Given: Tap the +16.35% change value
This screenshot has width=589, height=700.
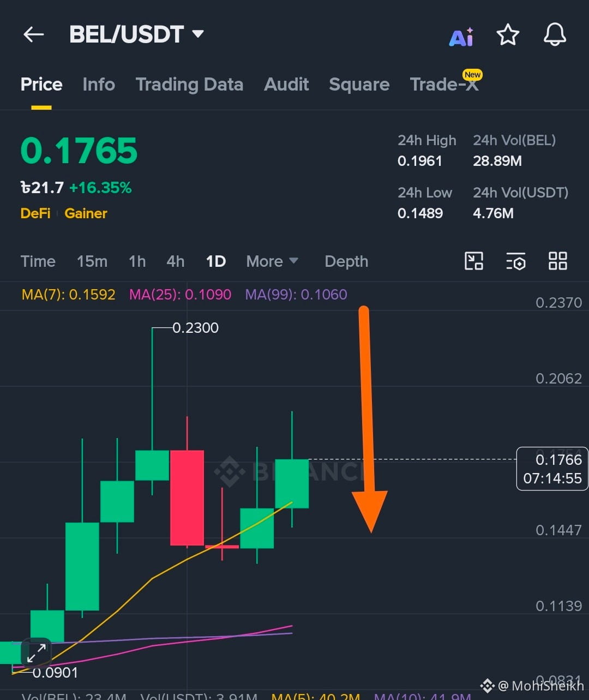Looking at the screenshot, I should point(100,188).
